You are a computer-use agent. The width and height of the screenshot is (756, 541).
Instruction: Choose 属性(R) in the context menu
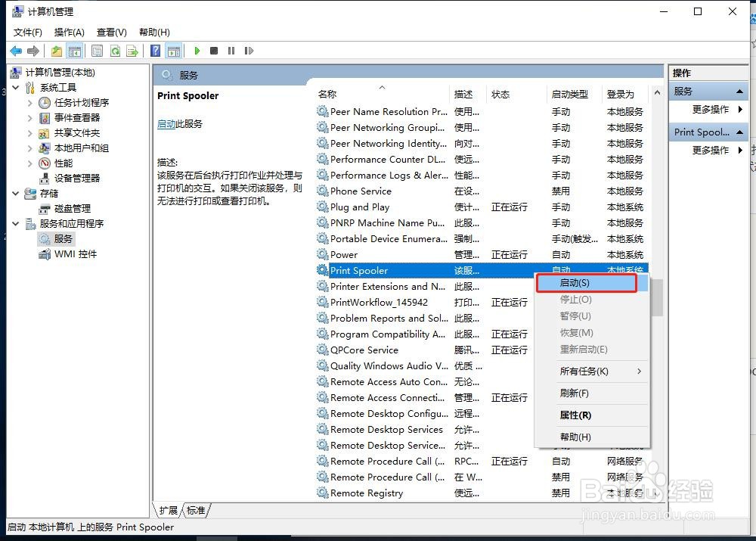click(x=593, y=415)
